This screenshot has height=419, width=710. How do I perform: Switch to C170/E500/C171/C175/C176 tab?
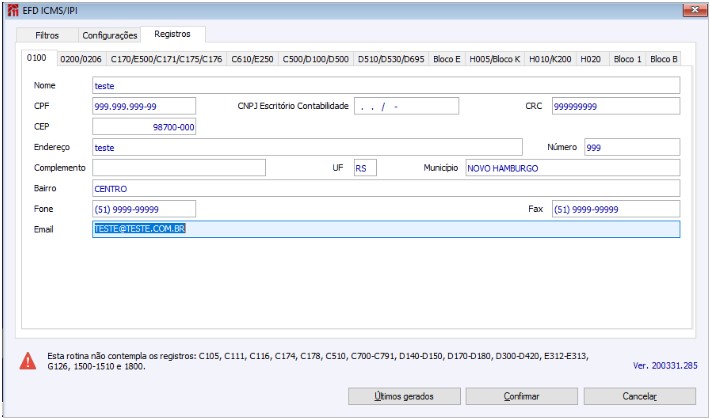click(x=167, y=59)
